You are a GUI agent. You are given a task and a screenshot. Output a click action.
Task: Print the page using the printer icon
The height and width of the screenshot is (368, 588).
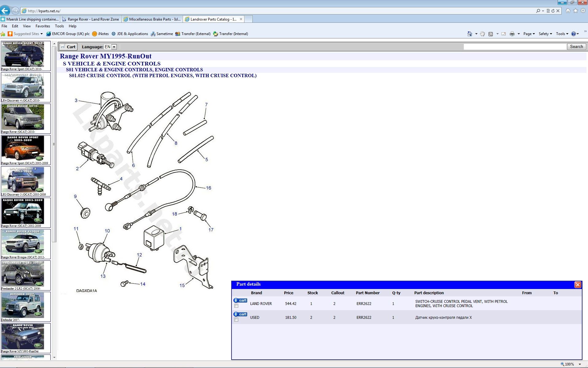512,34
